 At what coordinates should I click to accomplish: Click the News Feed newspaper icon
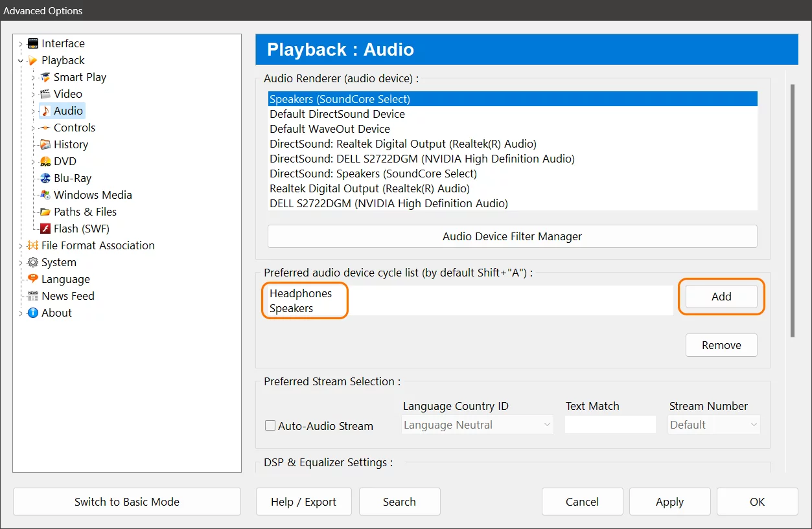pos(32,296)
